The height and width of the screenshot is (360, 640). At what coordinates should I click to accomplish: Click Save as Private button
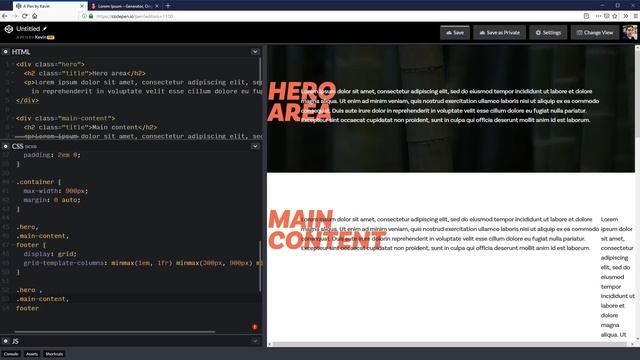[500, 33]
